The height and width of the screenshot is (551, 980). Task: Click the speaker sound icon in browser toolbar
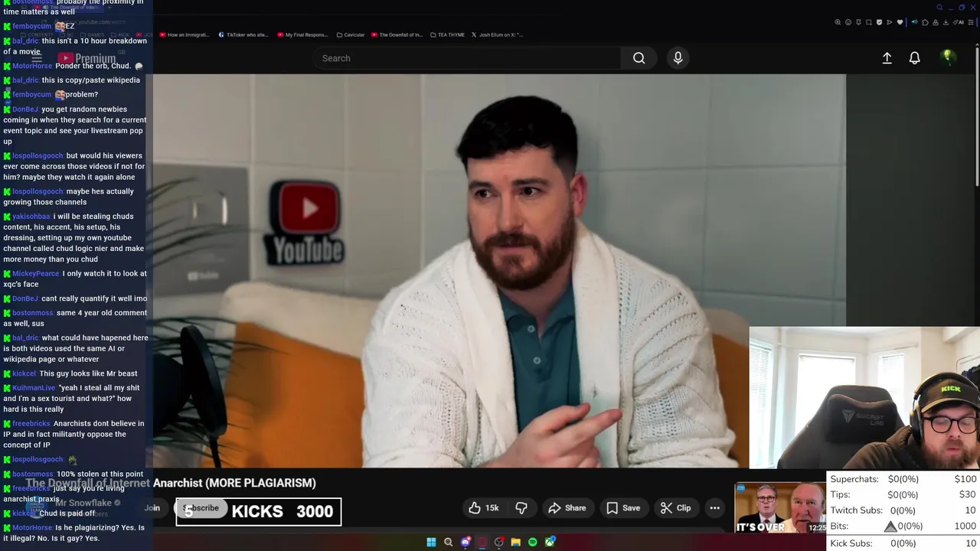pos(915,22)
